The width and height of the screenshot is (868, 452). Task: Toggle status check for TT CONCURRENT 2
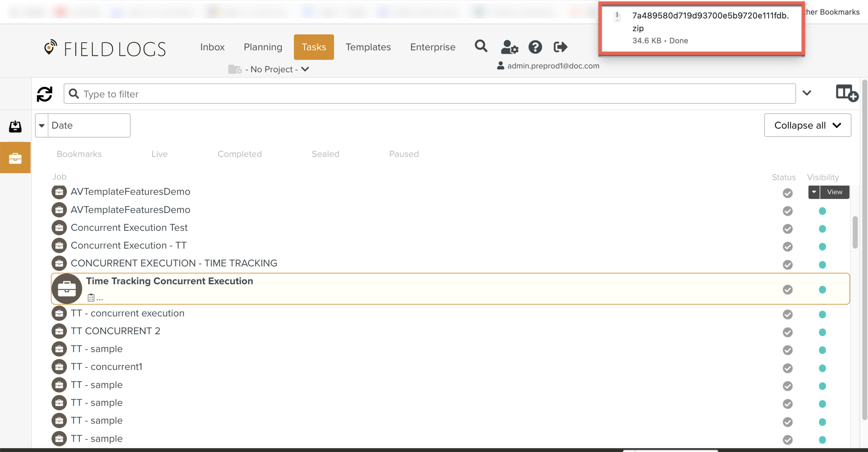point(787,332)
